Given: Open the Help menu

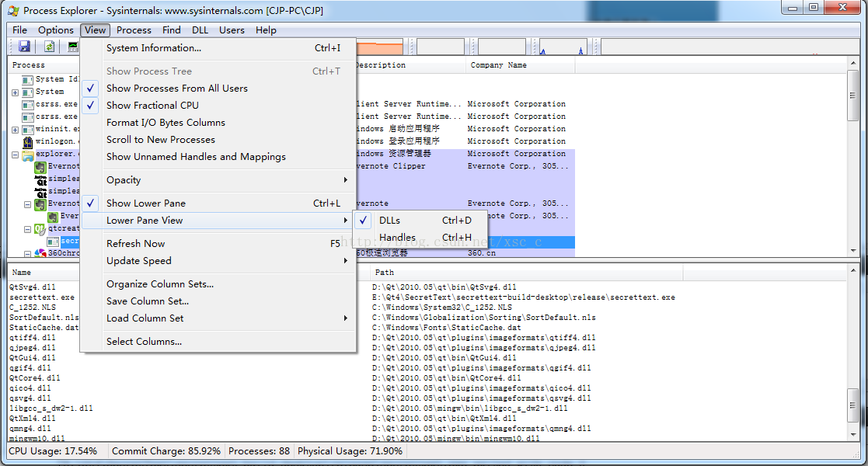Looking at the screenshot, I should pyautogui.click(x=266, y=30).
